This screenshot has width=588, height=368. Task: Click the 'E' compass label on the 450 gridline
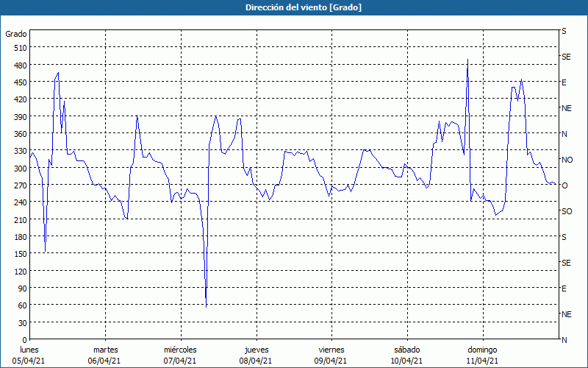coord(564,82)
